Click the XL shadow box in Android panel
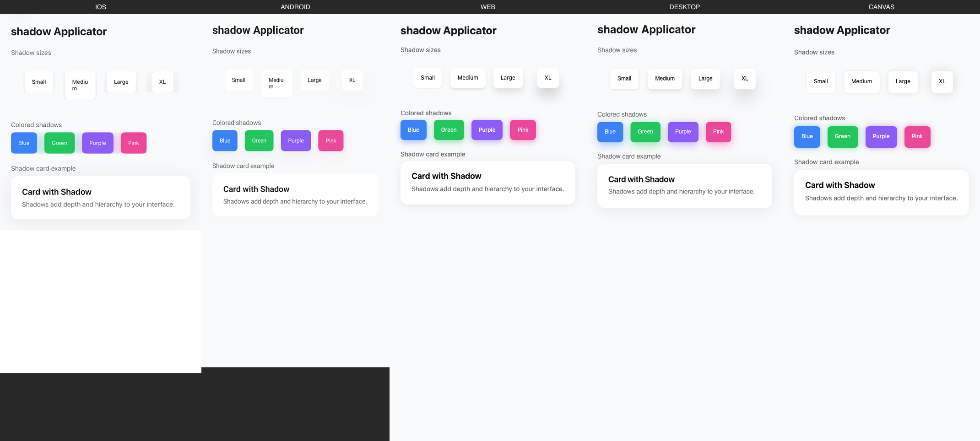Image resolution: width=980 pixels, height=441 pixels. click(x=352, y=80)
